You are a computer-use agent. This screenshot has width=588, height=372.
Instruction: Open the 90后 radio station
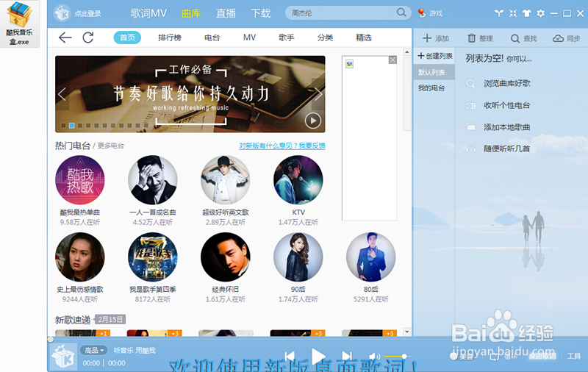[298, 257]
